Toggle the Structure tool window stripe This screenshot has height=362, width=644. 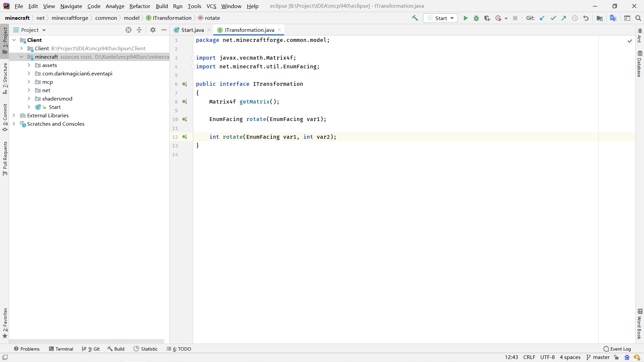5,78
